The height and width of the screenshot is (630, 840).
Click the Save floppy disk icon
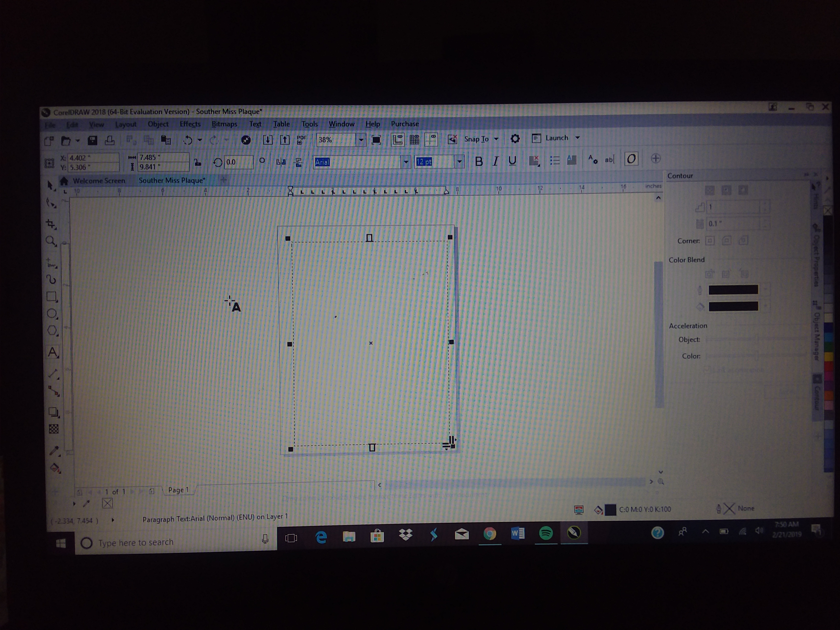(92, 141)
